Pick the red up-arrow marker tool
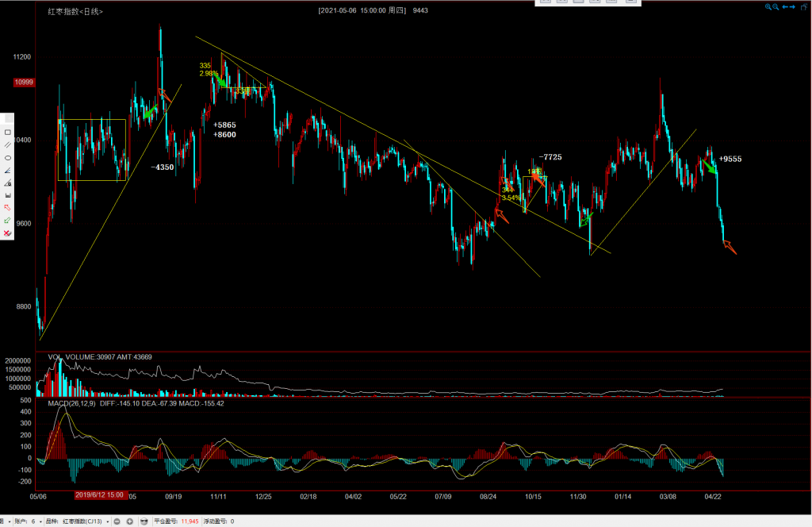 (8, 208)
